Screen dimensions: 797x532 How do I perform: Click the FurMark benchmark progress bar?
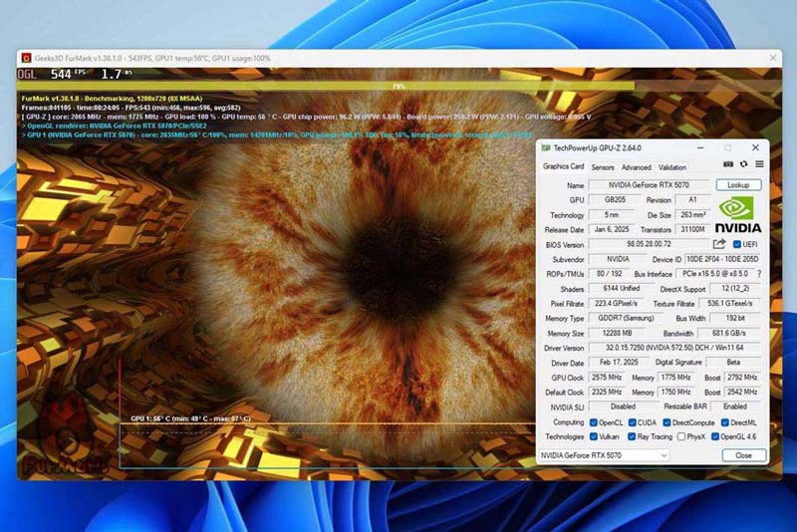[399, 87]
